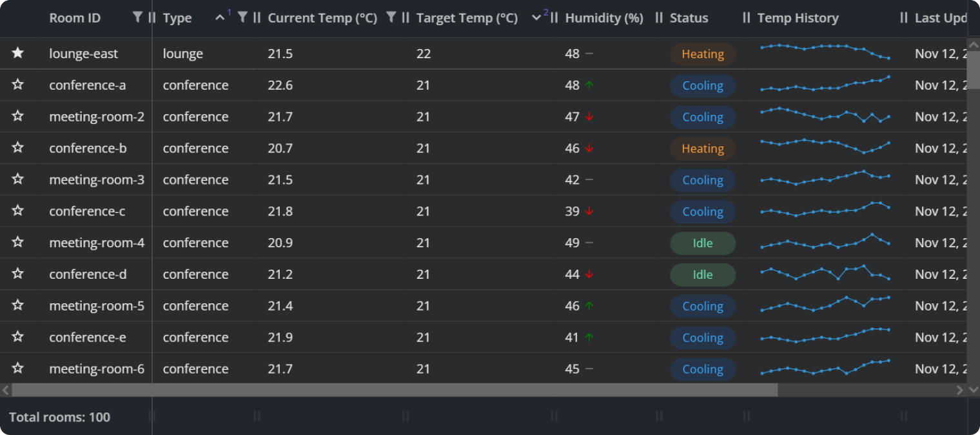The image size is (980, 435).
Task: Toggle the favorite star for meeting-room-4
Action: (x=18, y=243)
